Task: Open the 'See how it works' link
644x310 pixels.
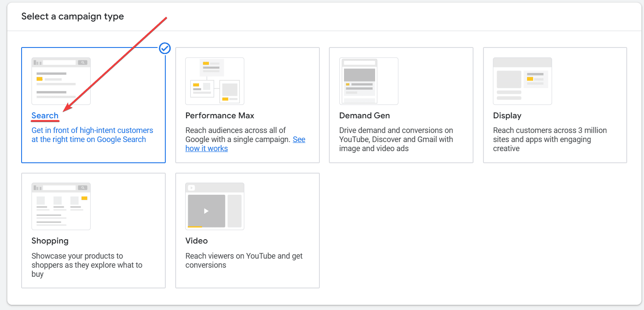Action: [245, 144]
